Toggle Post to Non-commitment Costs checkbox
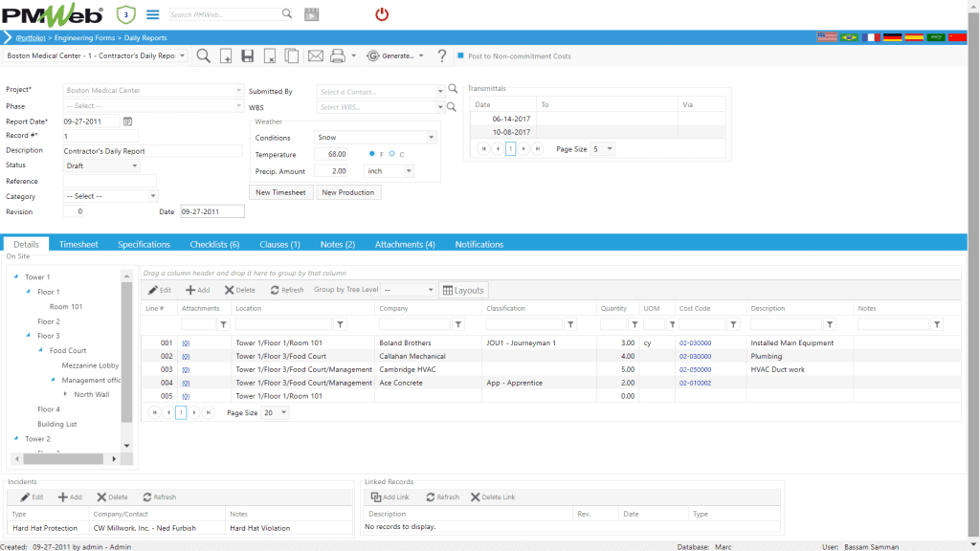 [460, 55]
